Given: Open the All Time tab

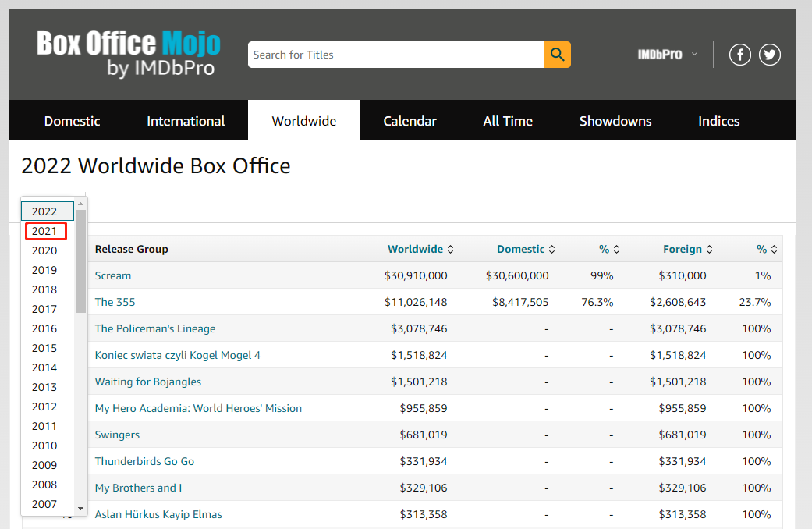Looking at the screenshot, I should point(508,121).
